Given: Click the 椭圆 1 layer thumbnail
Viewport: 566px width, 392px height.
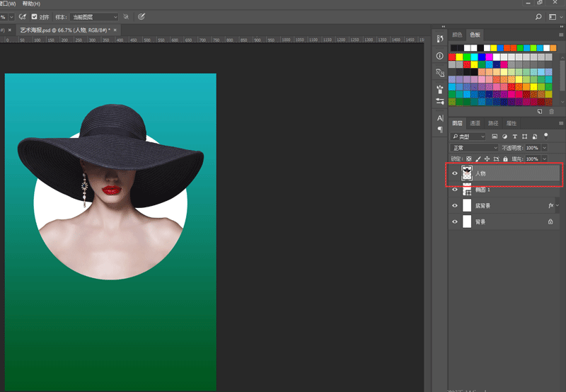Looking at the screenshot, I should click(467, 190).
